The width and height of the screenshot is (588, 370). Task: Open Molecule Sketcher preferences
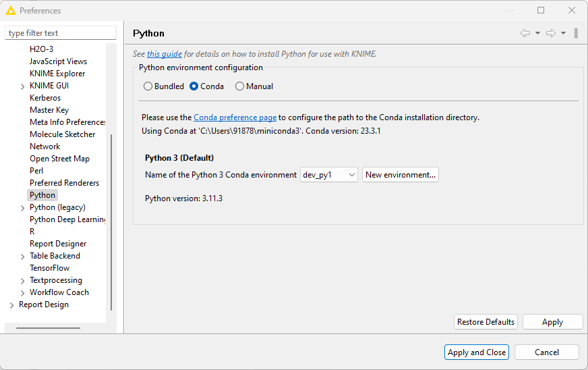tap(62, 134)
